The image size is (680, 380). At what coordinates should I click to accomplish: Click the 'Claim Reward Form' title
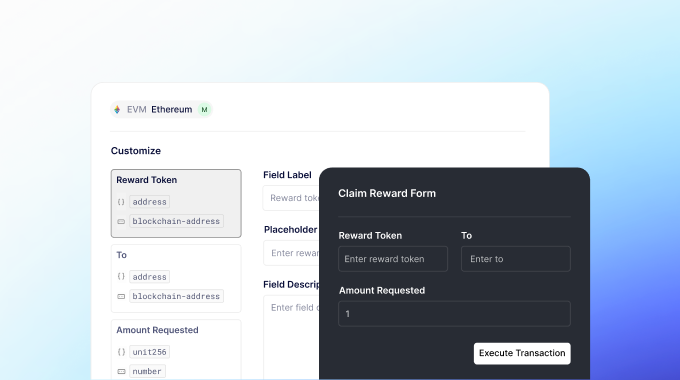click(387, 193)
